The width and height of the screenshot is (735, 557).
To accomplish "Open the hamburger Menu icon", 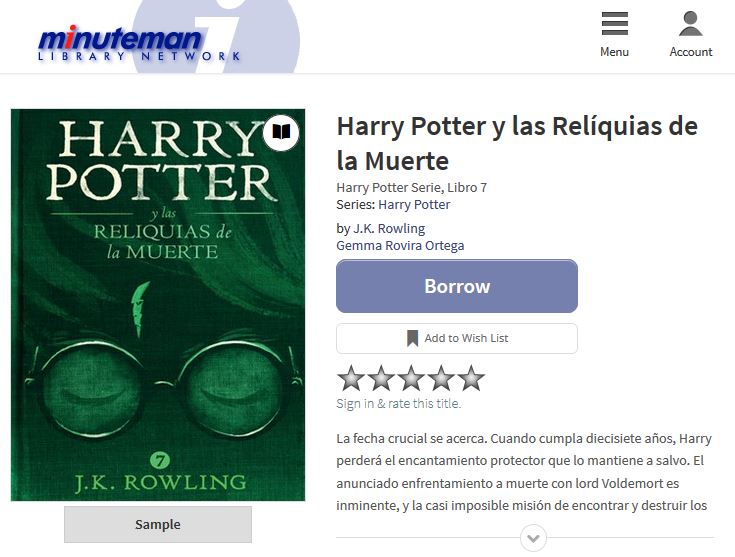I will (615, 23).
